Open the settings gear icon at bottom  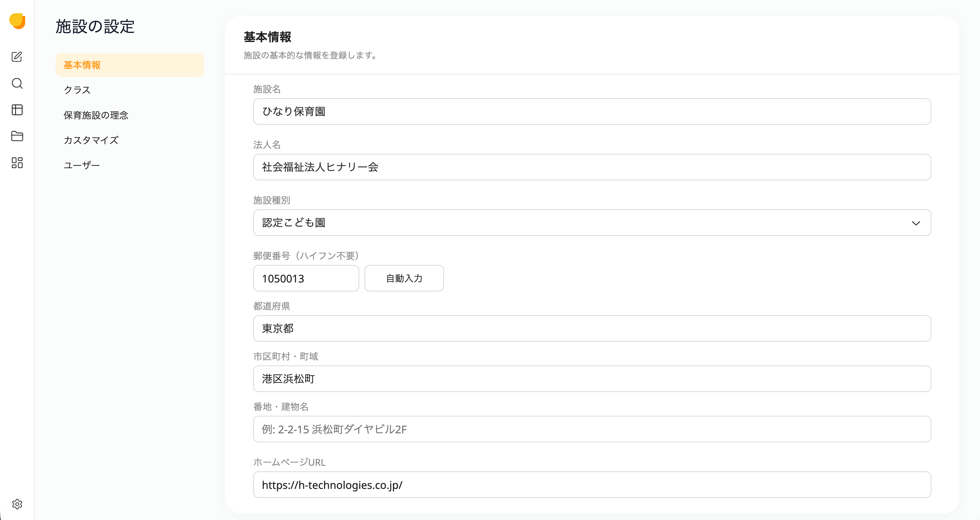(x=17, y=504)
